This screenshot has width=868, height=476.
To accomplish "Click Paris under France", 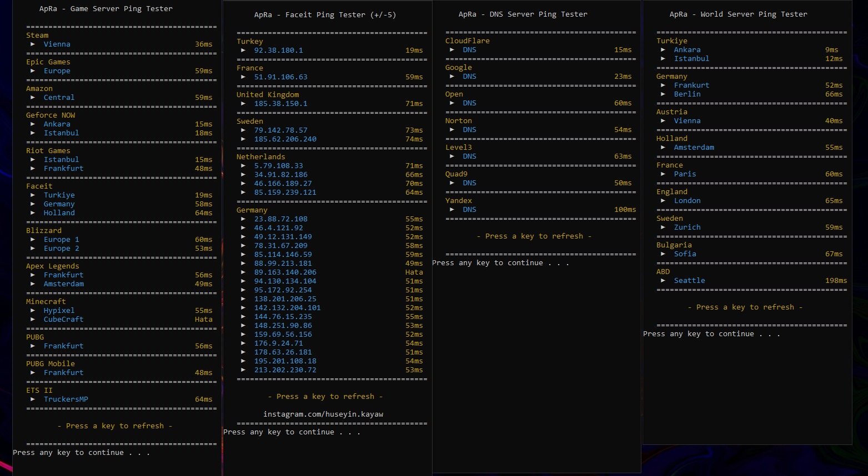I will coord(685,174).
